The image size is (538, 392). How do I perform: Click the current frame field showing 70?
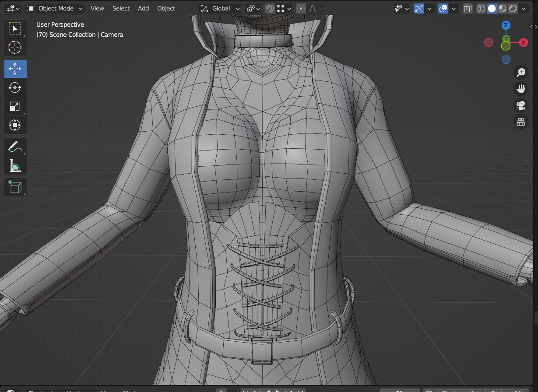tap(399, 391)
